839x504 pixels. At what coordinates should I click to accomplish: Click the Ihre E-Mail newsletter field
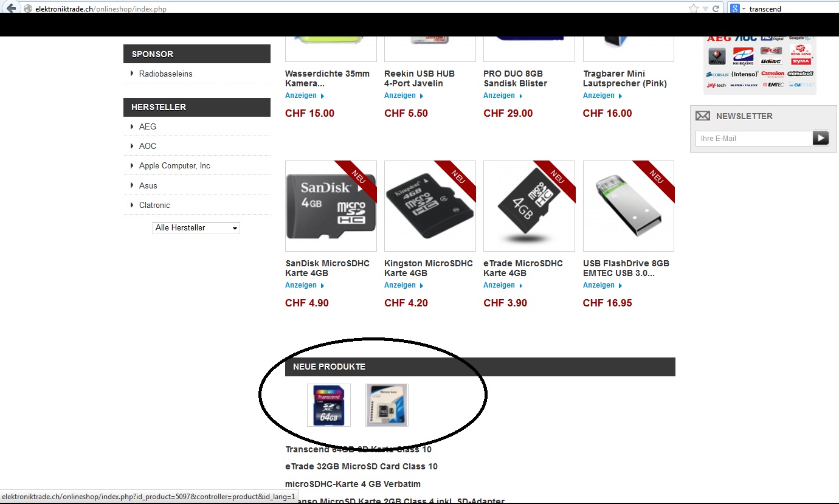(754, 139)
